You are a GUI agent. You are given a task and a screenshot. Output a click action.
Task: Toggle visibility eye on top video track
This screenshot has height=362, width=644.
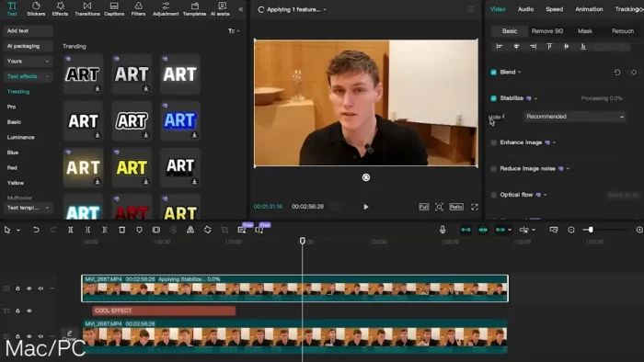pos(29,288)
